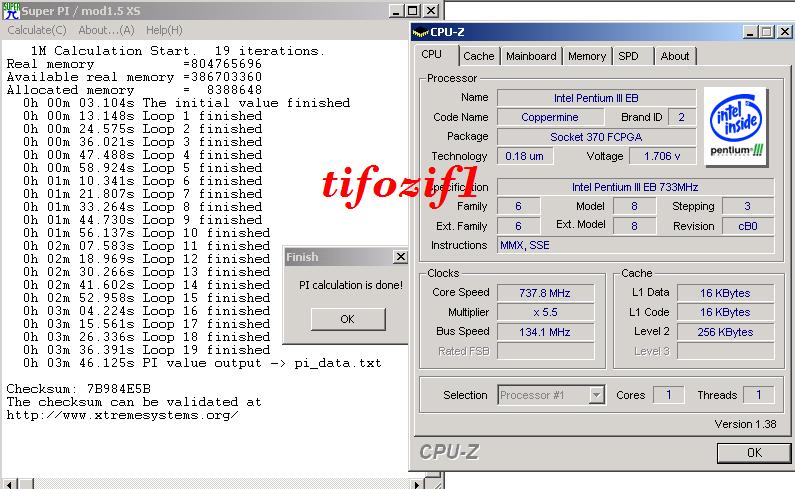Open the Calculate(C) menu in Super PI

(37, 30)
